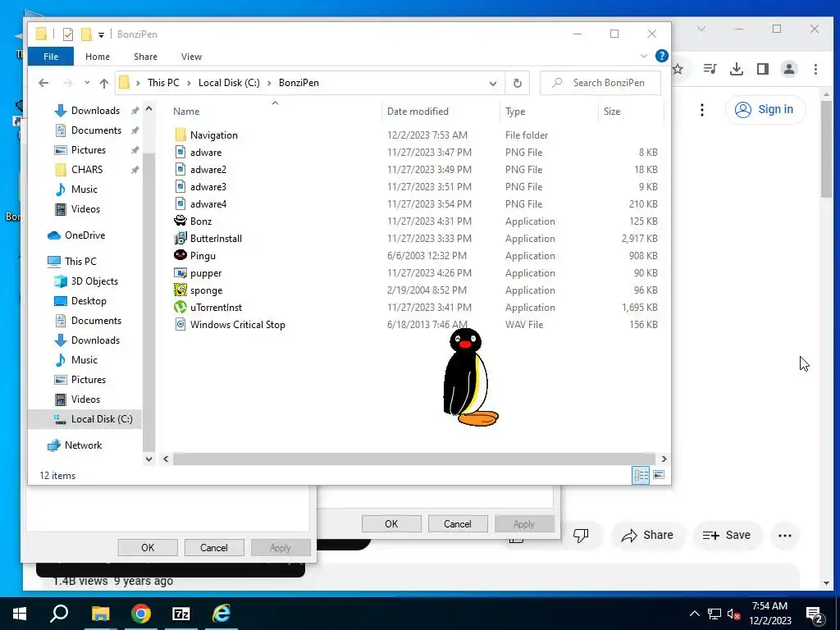Open Windows Start menu
Viewport: 840px width, 630px height.
[x=20, y=614]
